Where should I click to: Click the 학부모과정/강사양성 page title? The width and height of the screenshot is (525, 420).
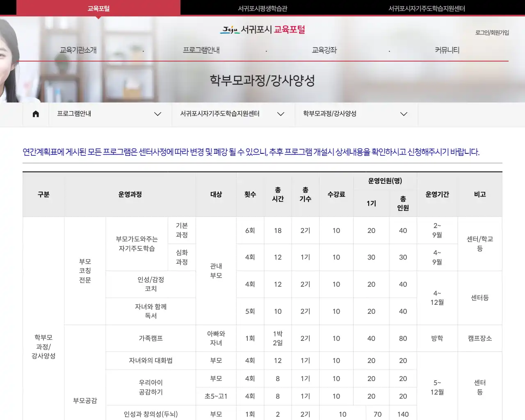pyautogui.click(x=262, y=81)
